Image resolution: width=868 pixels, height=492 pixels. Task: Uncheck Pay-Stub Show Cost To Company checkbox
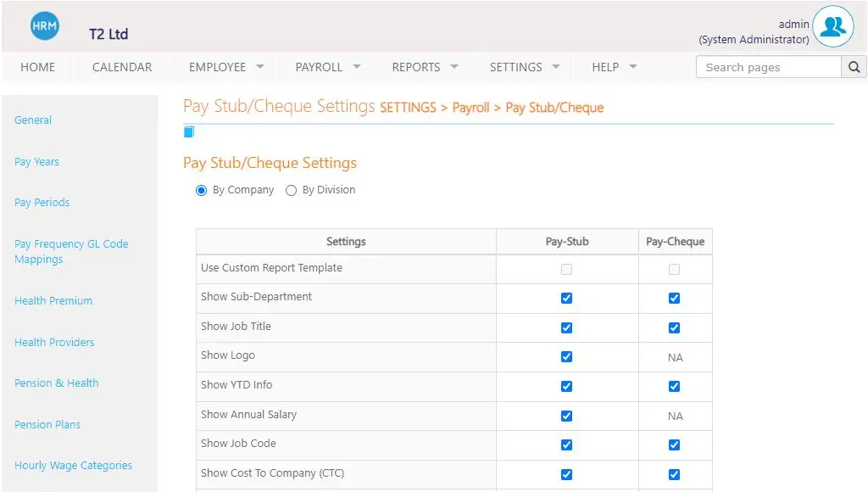point(566,475)
